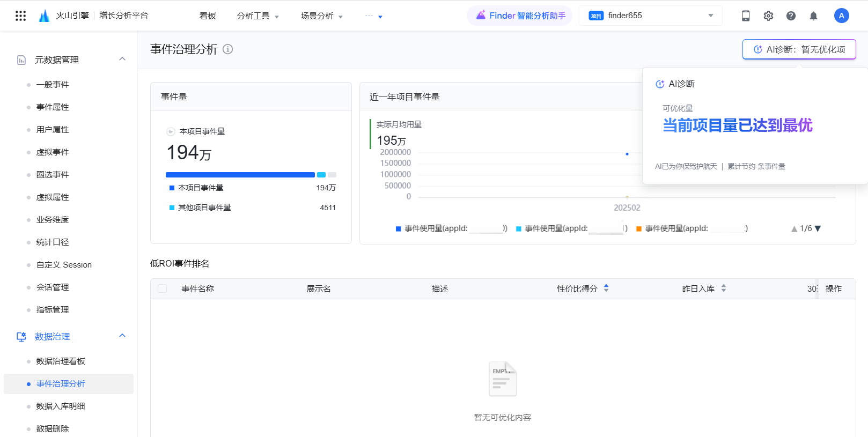868x437 pixels.
Task: Sort by 性价比得分 column
Action: click(x=606, y=288)
